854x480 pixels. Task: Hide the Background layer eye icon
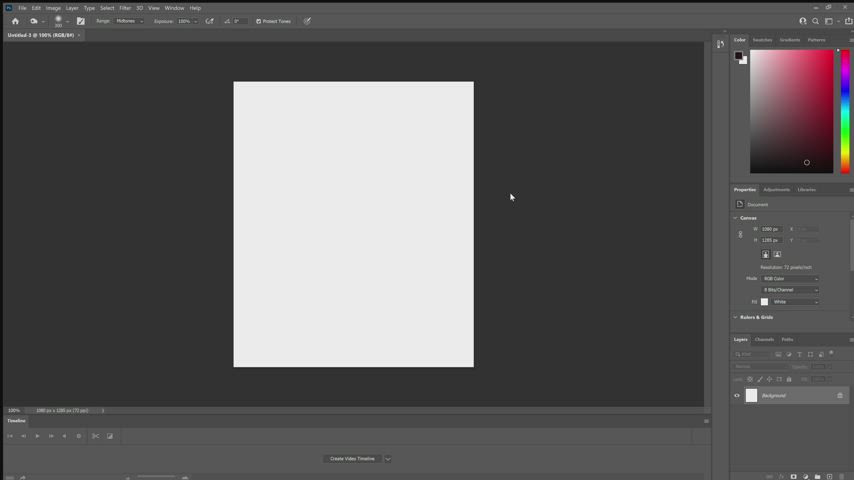(x=737, y=396)
